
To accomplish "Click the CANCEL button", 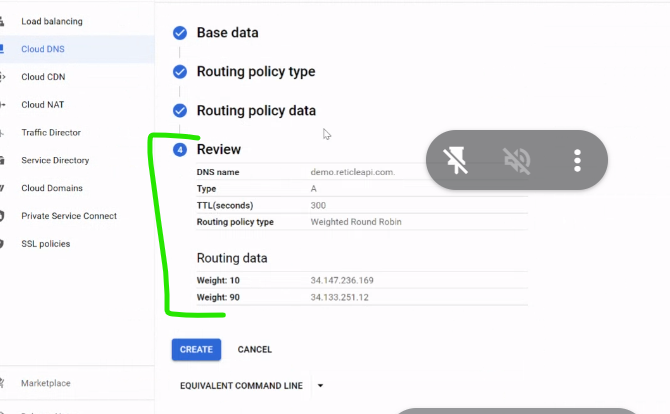I will click(255, 349).
